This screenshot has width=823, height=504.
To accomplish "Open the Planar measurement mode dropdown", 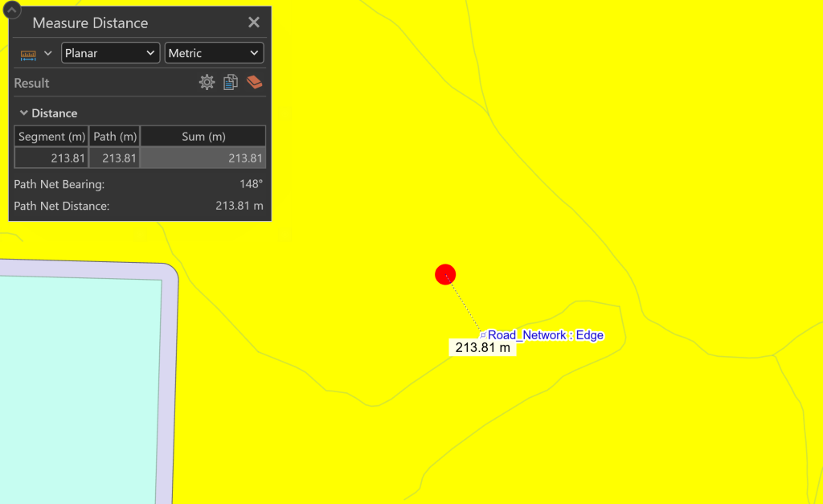I will pyautogui.click(x=110, y=53).
